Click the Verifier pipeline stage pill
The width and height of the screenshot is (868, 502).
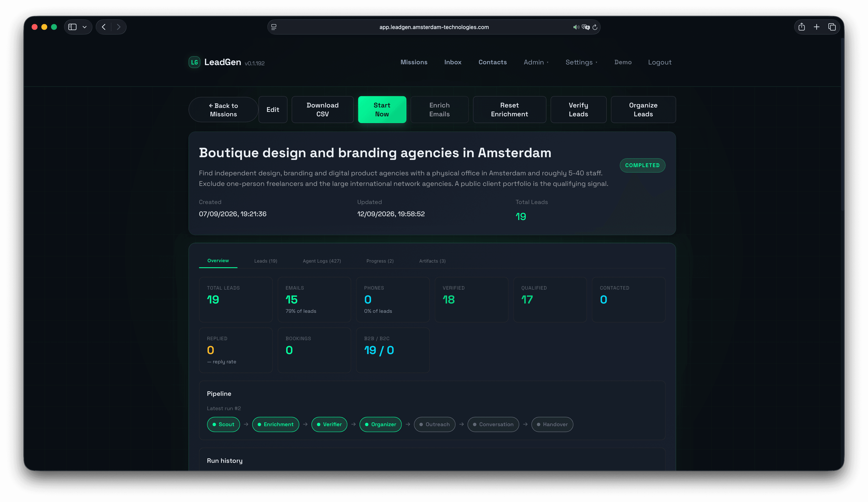click(329, 424)
